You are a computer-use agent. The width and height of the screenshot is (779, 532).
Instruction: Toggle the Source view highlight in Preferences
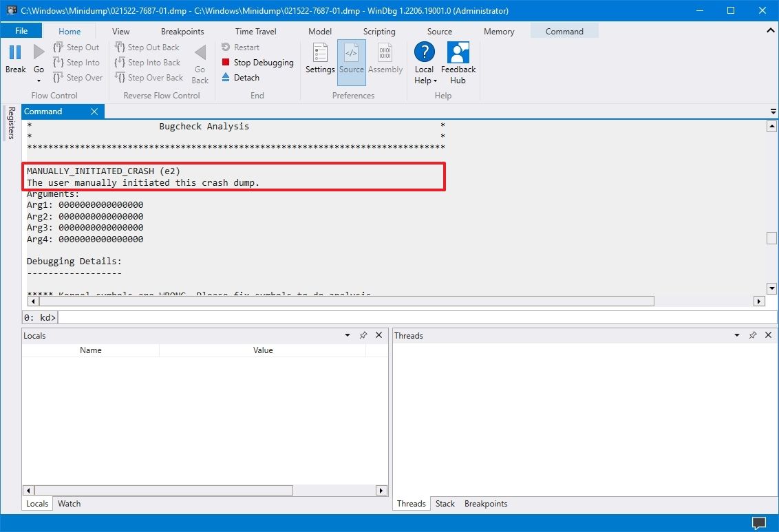[x=351, y=61]
